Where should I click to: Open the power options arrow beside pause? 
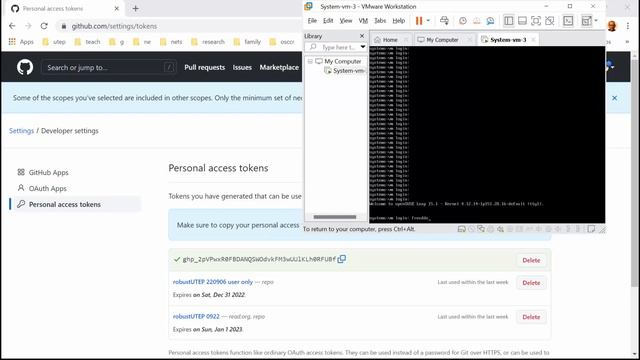428,20
